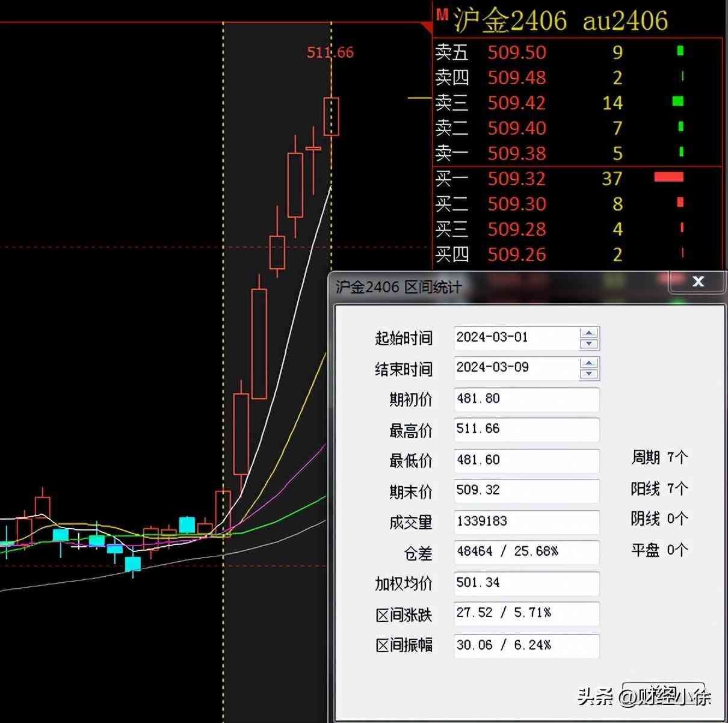The image size is (728, 723).
Task: Click the red volume bar for 买一
Action: click(x=668, y=177)
